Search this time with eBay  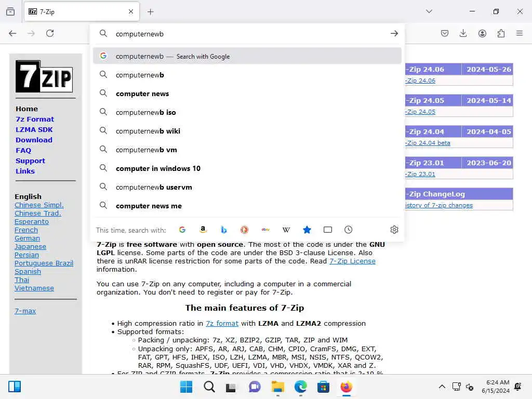click(265, 230)
